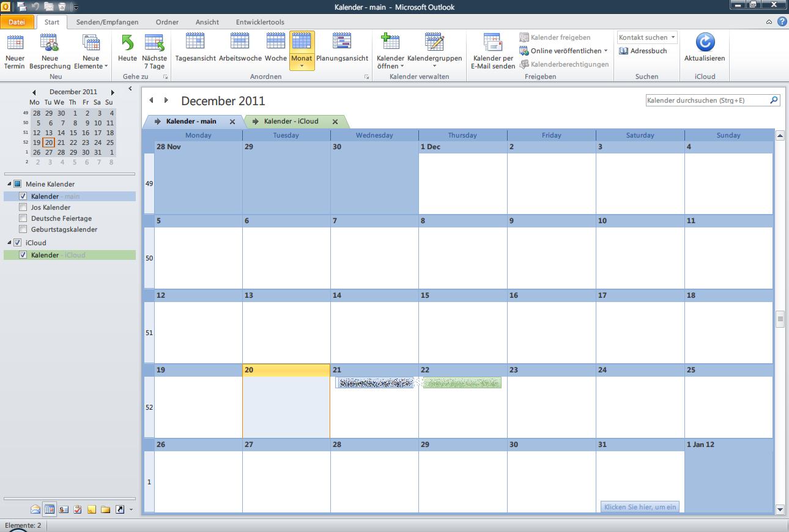Click in Kalender durchsuchen search field
The height and width of the screenshot is (532, 789).
pyautogui.click(x=706, y=100)
